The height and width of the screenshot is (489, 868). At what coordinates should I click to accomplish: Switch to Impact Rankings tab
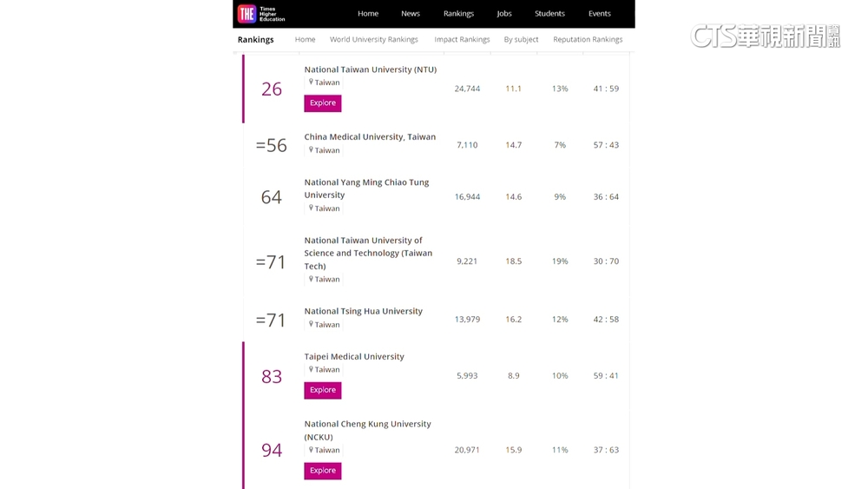click(x=462, y=40)
